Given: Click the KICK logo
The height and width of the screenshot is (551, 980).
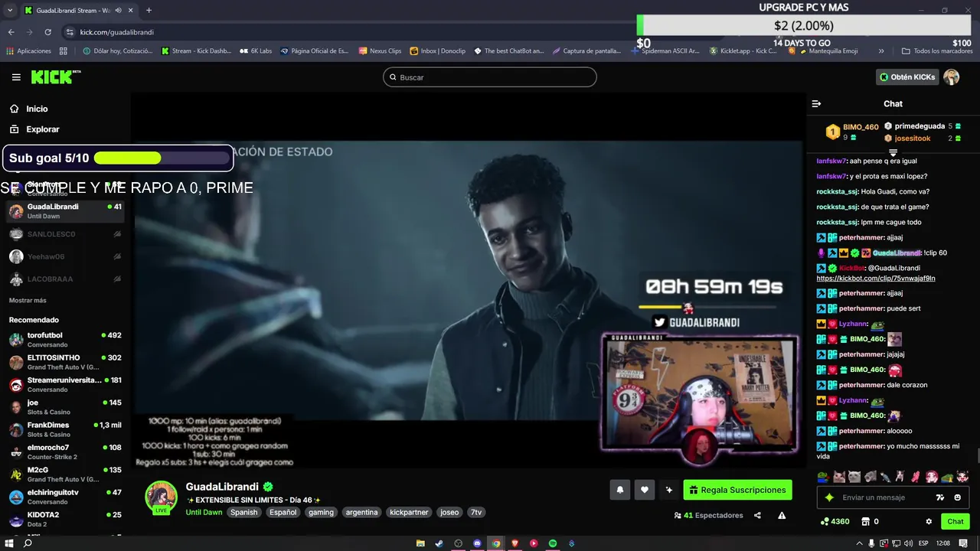Looking at the screenshot, I should click(55, 77).
